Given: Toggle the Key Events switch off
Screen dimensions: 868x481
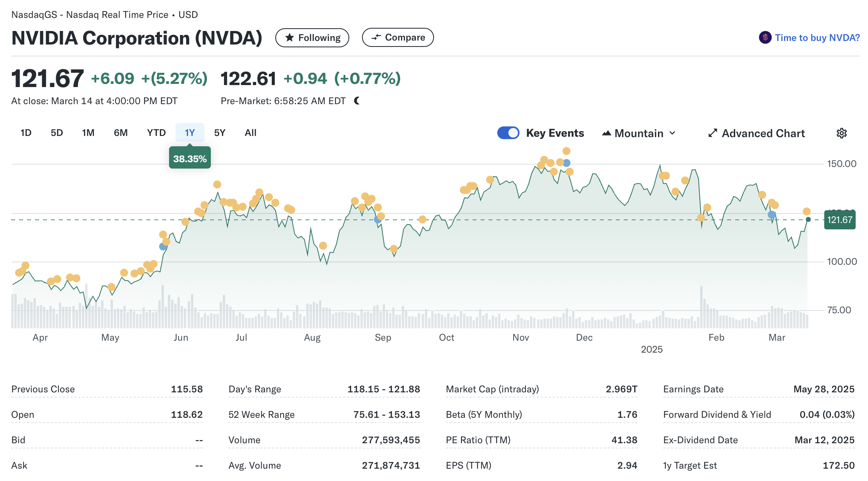Looking at the screenshot, I should click(x=508, y=133).
